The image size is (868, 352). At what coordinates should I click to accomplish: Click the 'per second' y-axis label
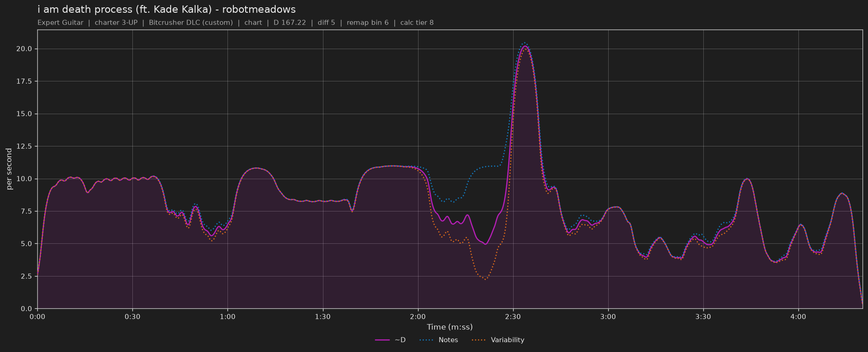(x=9, y=169)
